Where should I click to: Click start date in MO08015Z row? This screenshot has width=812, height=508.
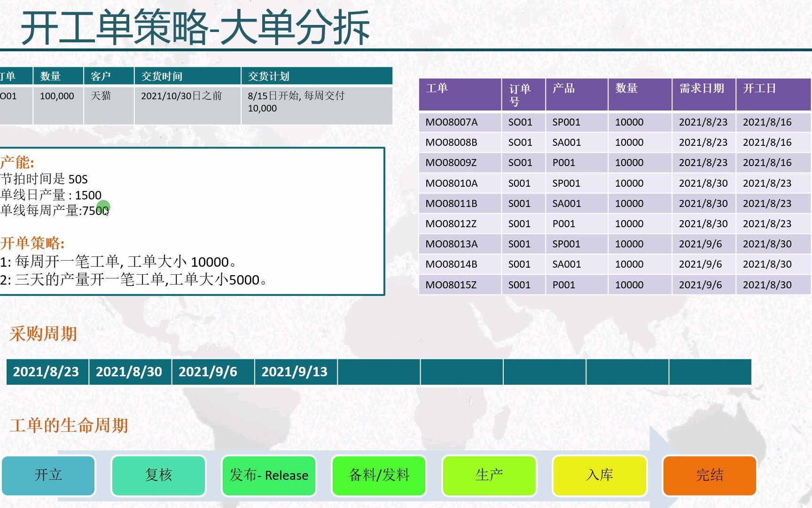[773, 285]
